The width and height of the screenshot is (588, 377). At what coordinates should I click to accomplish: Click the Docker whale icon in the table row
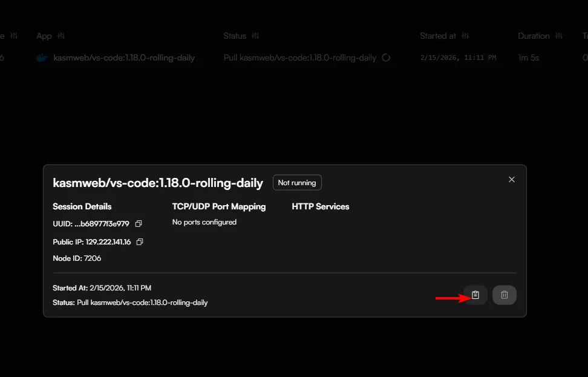42,57
